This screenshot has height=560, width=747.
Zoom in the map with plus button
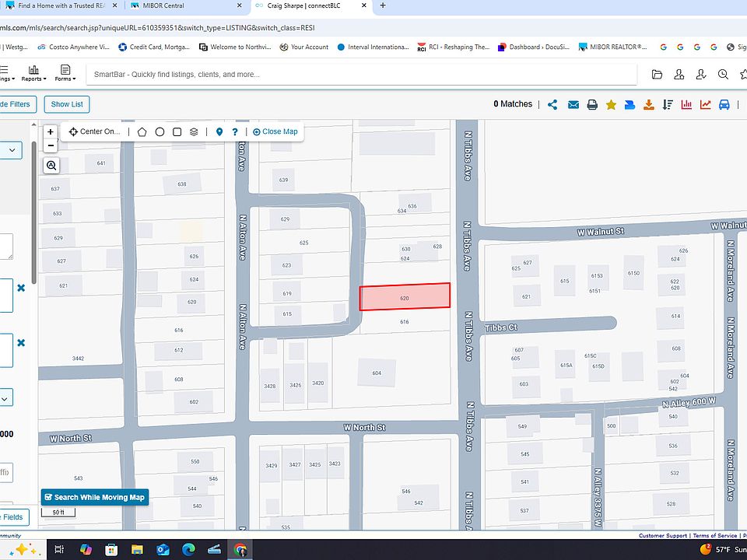click(51, 132)
